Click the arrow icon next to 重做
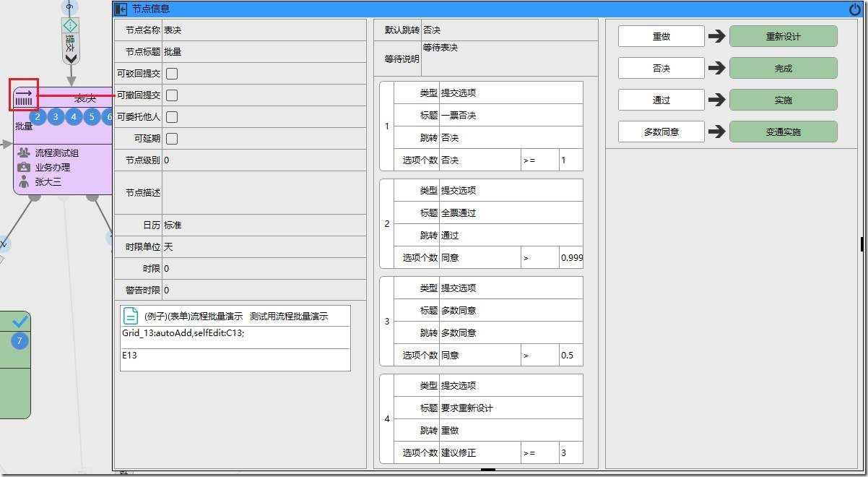The height and width of the screenshot is (477, 868). click(716, 36)
